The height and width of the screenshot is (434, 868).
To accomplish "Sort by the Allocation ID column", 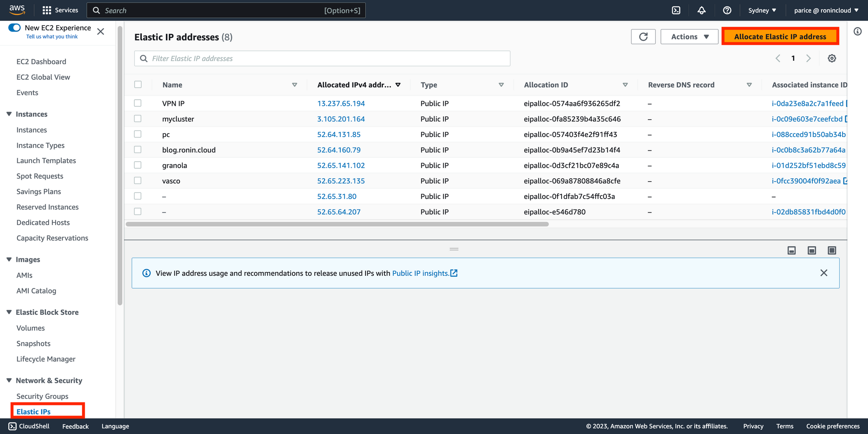I will (x=625, y=85).
